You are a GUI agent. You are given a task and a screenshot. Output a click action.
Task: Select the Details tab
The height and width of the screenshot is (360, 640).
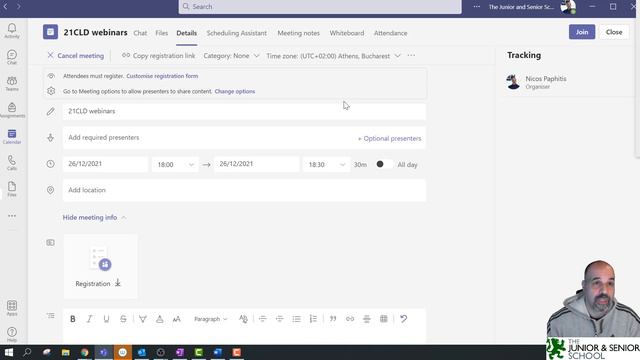187,33
